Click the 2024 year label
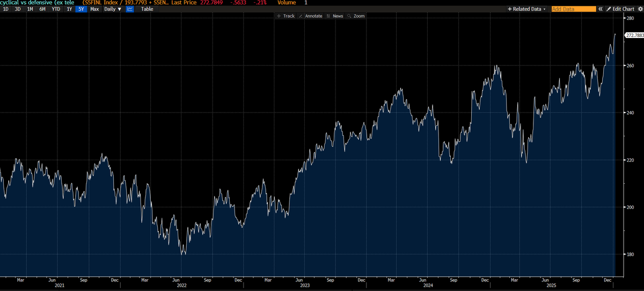644x291 pixels. coord(428,286)
